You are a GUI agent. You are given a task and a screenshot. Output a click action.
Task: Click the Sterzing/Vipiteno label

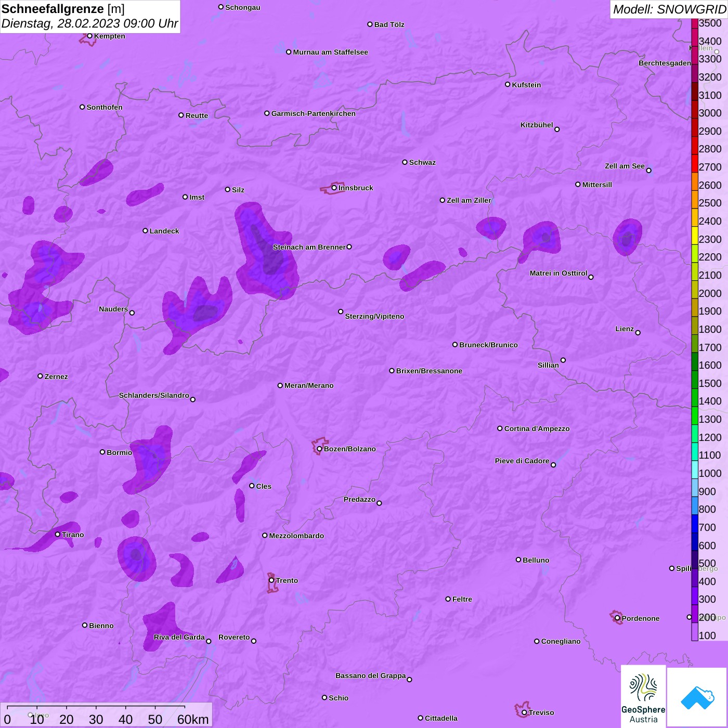(374, 316)
